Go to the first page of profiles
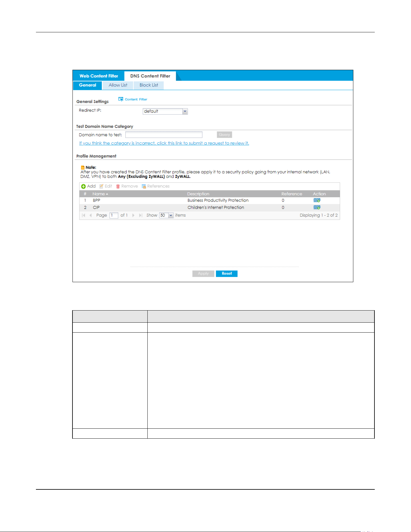 [x=84, y=215]
